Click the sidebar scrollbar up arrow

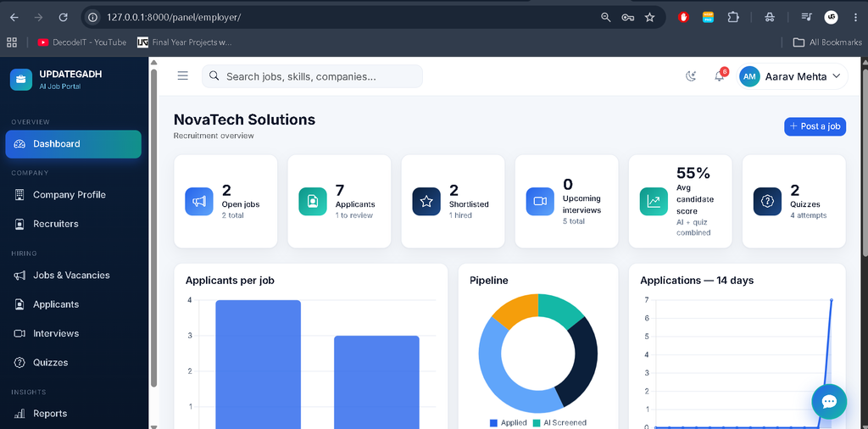click(154, 63)
